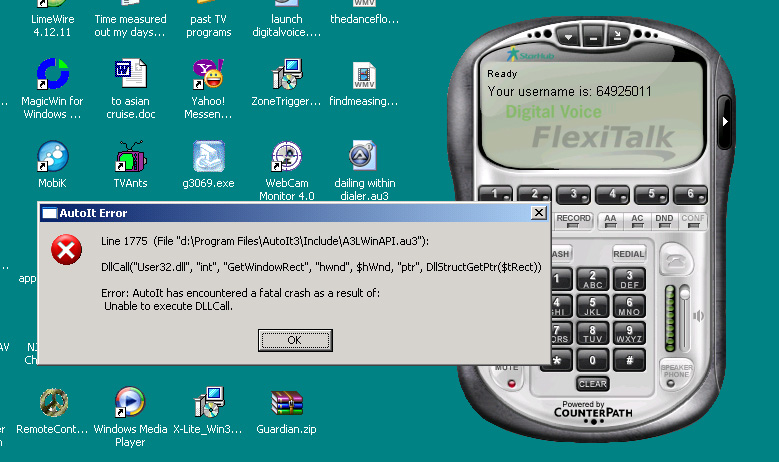Send softphone to tray with the arrow-down-to-line button
779x462 pixels.
point(618,35)
